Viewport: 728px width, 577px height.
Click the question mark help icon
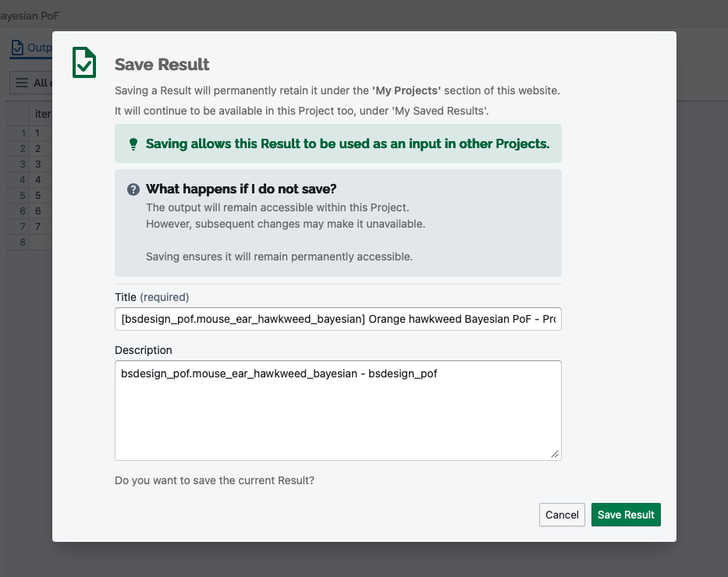pyautogui.click(x=133, y=189)
